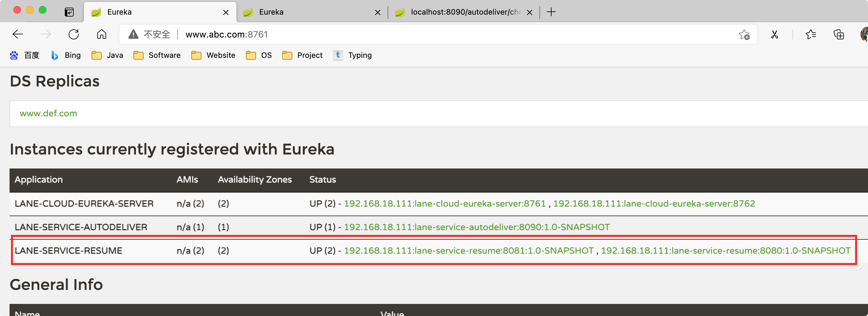Open the collections icon
The image size is (868, 316).
tap(839, 34)
